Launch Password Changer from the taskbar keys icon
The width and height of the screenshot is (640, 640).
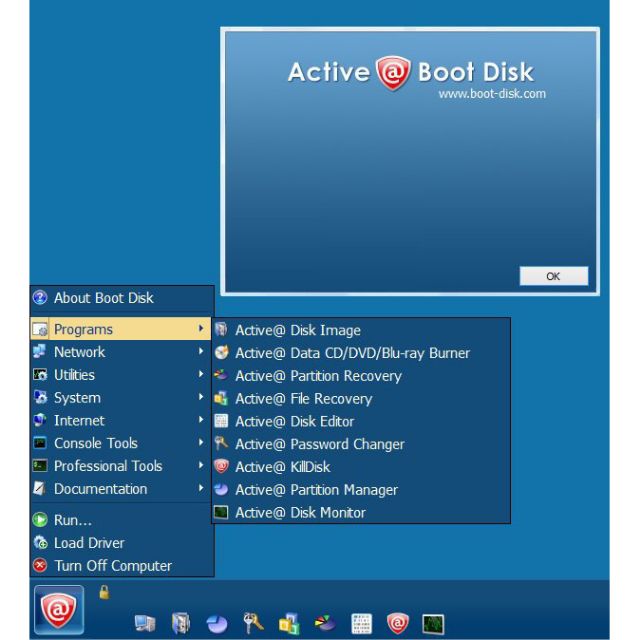[253, 623]
